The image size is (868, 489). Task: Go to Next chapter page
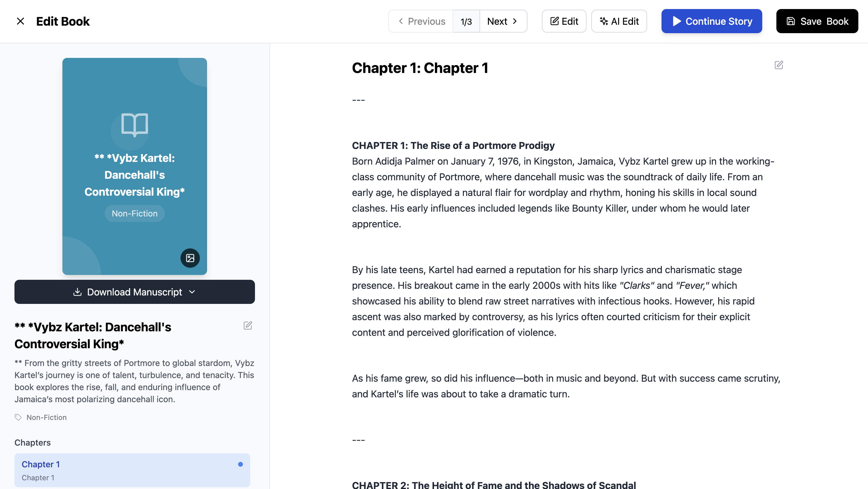pyautogui.click(x=503, y=21)
